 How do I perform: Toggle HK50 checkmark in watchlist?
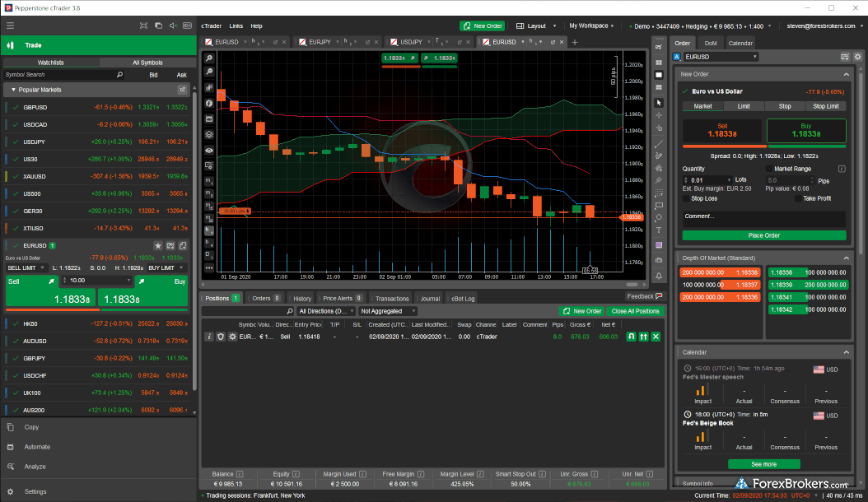point(16,323)
